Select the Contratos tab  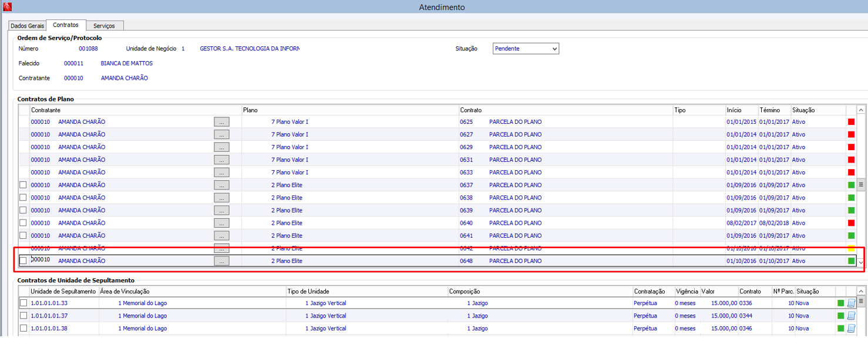pyautogui.click(x=66, y=25)
